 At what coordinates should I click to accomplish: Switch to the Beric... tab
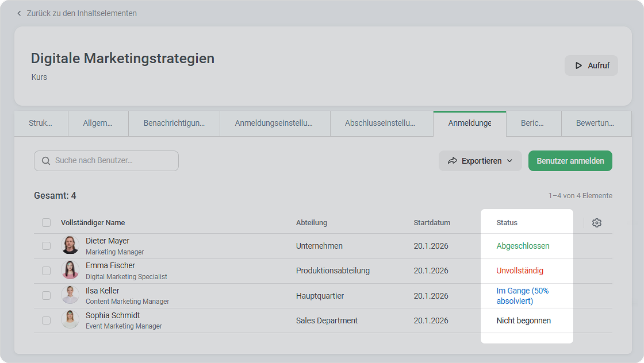tap(534, 123)
